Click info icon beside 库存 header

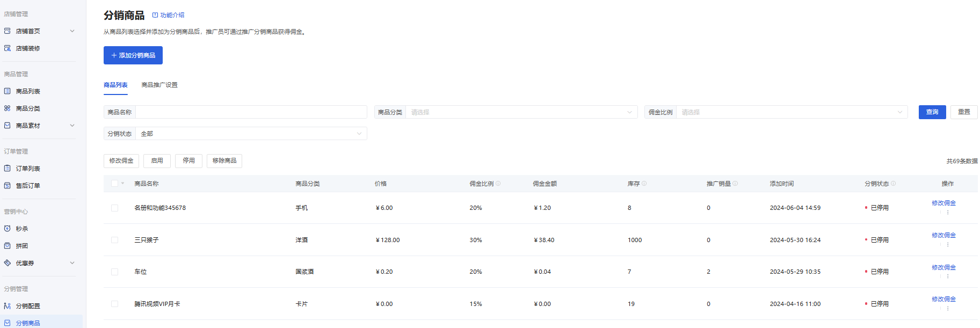click(644, 184)
